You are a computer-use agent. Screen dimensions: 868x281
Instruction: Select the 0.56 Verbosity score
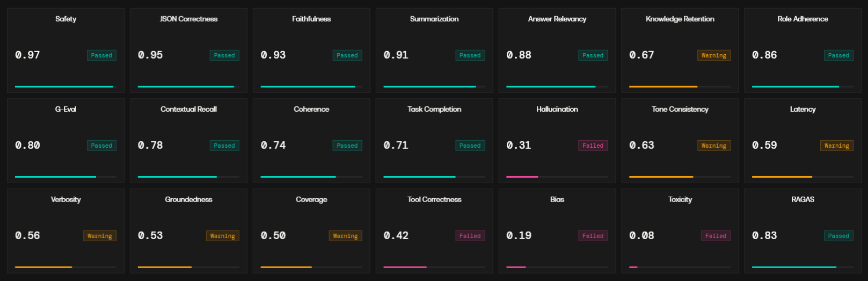(x=27, y=235)
